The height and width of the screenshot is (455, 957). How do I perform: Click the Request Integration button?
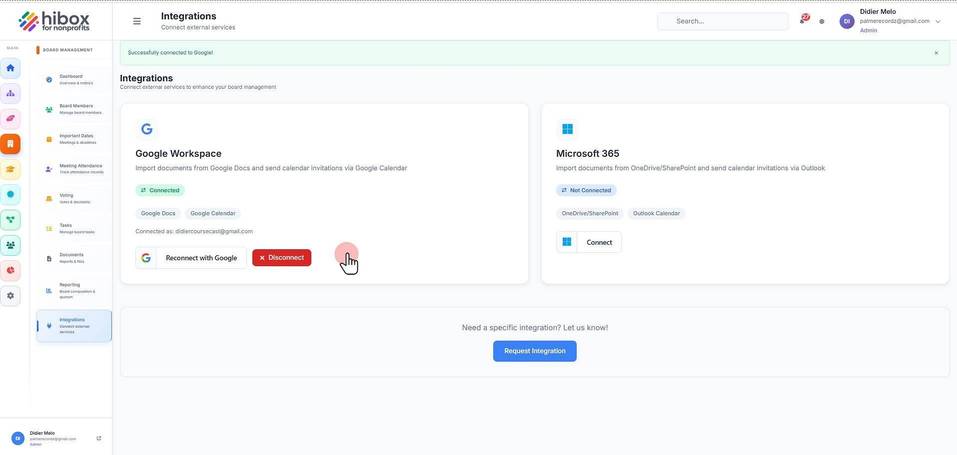pos(535,351)
